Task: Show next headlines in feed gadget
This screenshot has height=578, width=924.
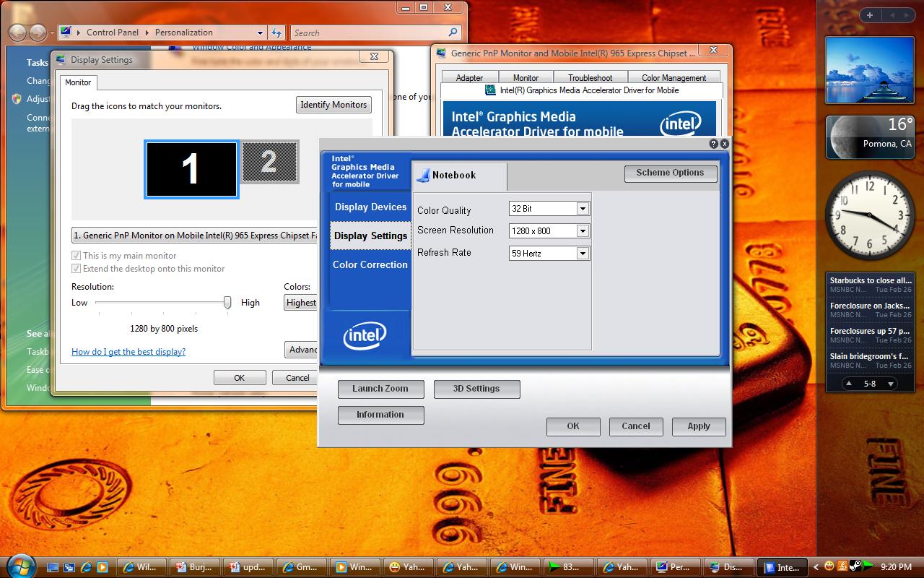Action: [x=891, y=384]
